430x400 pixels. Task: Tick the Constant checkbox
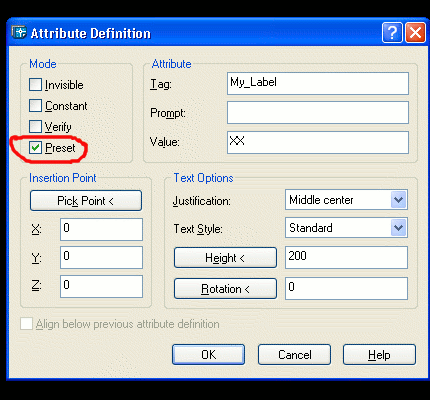click(x=35, y=106)
